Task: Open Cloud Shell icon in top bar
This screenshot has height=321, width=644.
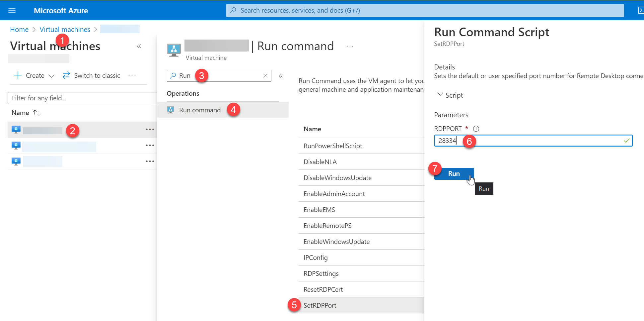Action: pyautogui.click(x=641, y=10)
